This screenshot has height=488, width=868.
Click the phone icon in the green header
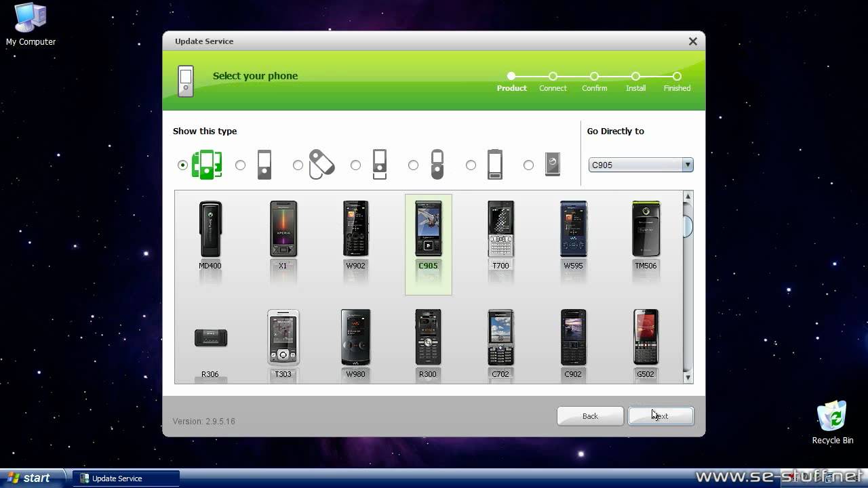click(x=186, y=81)
